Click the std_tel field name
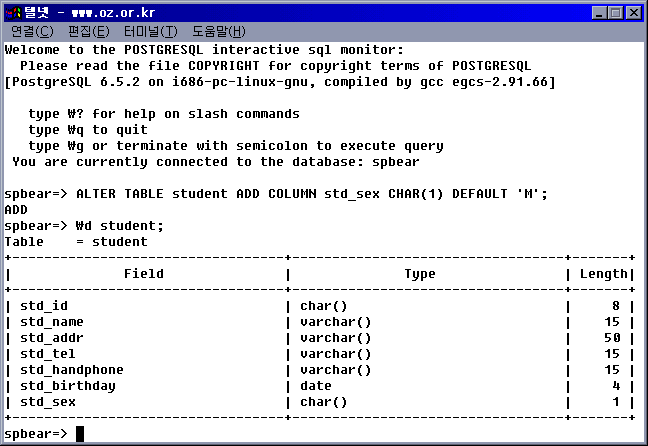Screen dimensions: 648x446 pos(48,354)
